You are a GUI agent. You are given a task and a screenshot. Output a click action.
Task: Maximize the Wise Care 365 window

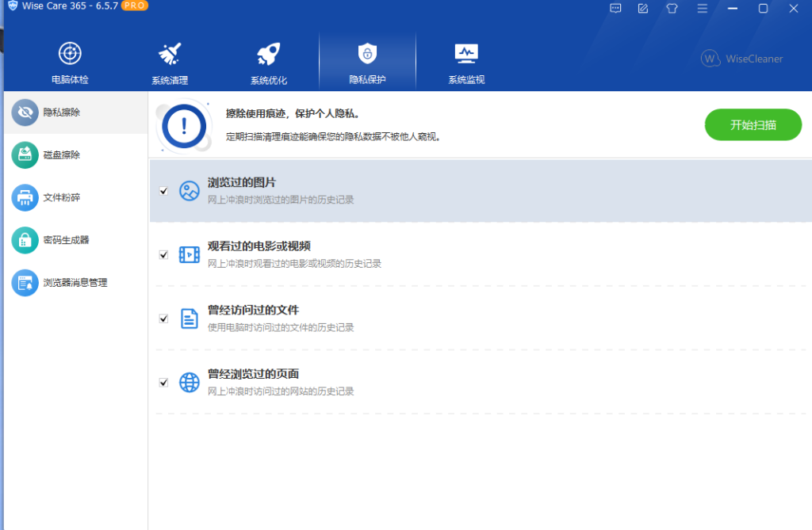763,8
